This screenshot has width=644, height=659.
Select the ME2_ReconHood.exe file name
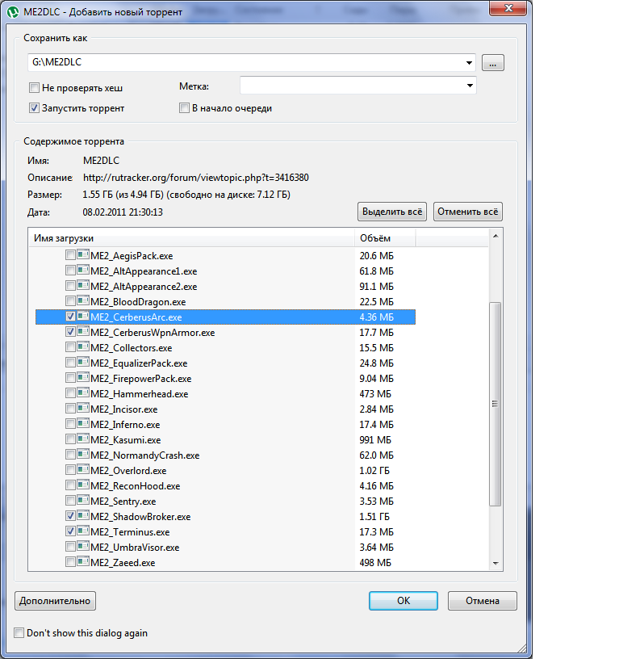(x=136, y=486)
